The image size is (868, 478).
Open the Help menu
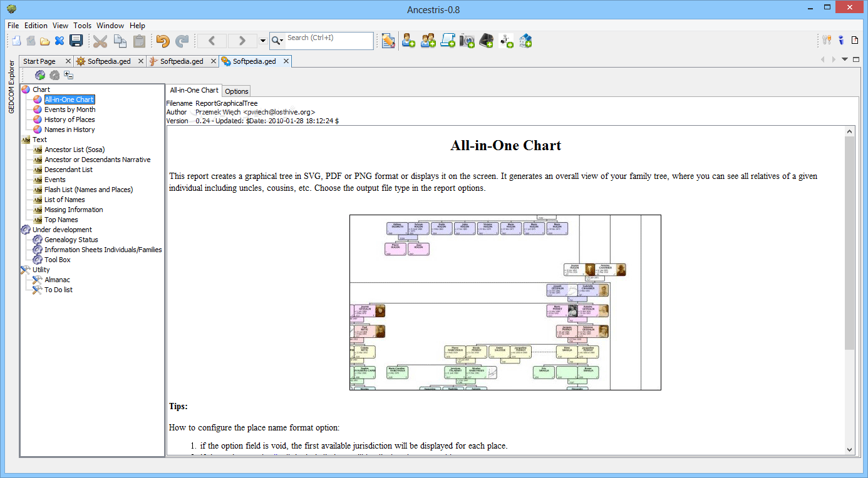(x=138, y=26)
